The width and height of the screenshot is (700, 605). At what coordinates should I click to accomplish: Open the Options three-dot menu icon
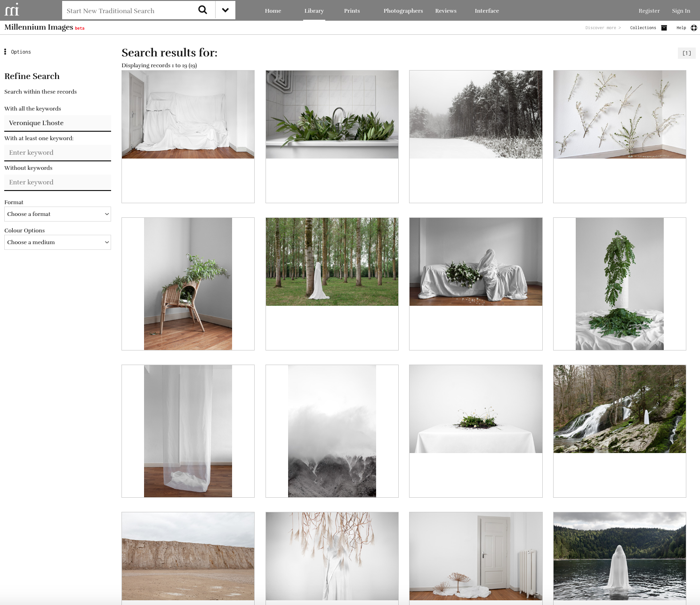(5, 52)
